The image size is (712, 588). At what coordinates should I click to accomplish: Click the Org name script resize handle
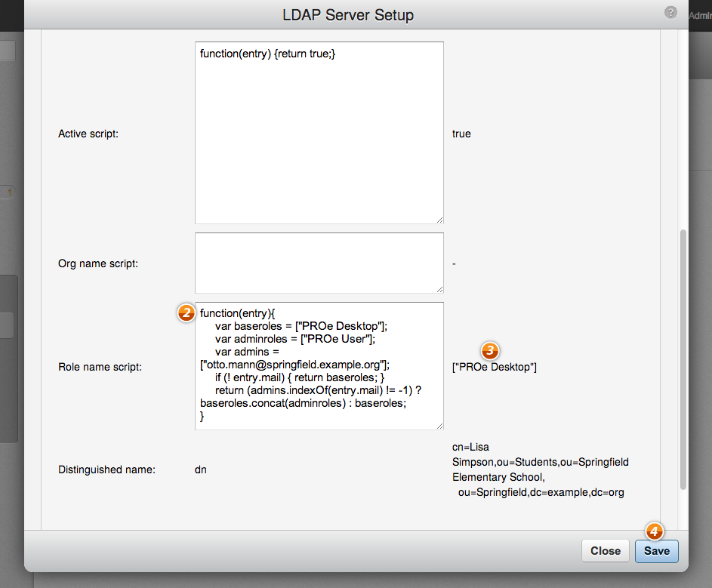point(439,288)
